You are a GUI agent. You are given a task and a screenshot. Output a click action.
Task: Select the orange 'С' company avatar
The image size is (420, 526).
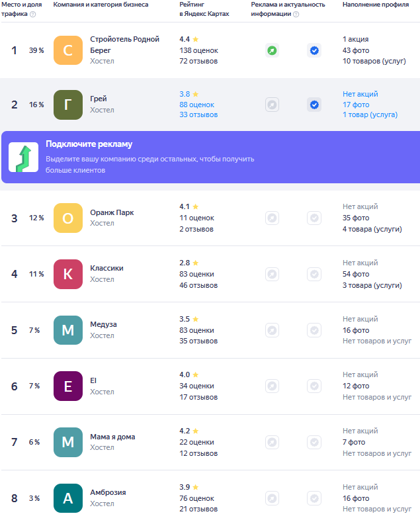[68, 50]
